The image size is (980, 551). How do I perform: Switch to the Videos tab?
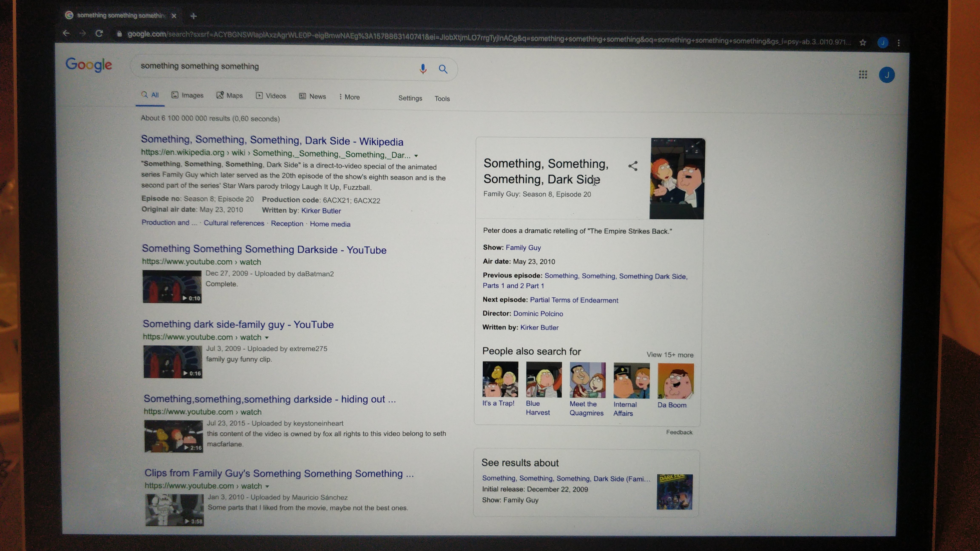tap(271, 96)
